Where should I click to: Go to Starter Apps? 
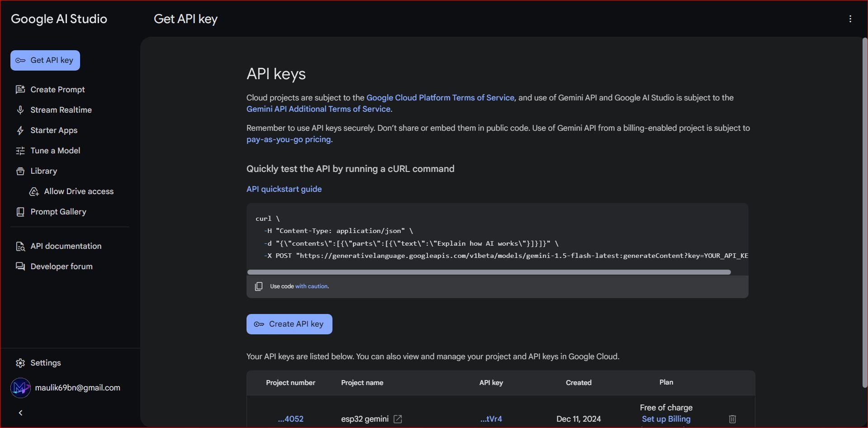tap(54, 130)
